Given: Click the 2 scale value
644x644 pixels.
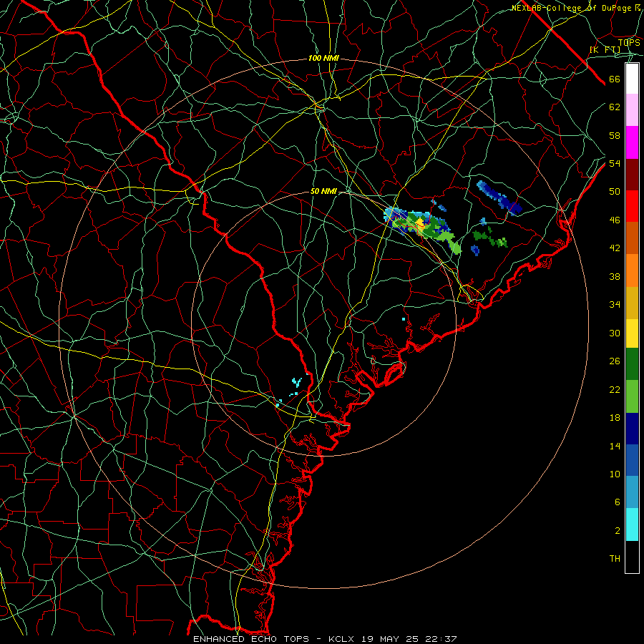Looking at the screenshot, I should point(617,531).
